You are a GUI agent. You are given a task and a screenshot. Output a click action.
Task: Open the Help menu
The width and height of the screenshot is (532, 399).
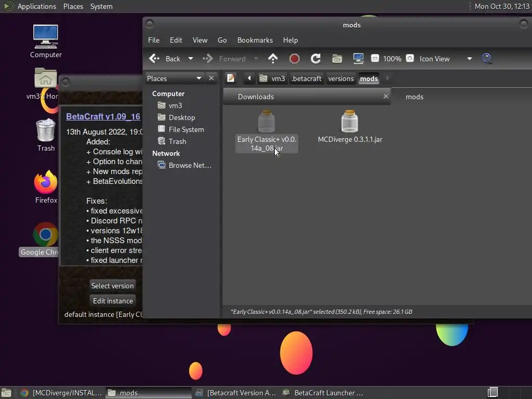tap(290, 40)
